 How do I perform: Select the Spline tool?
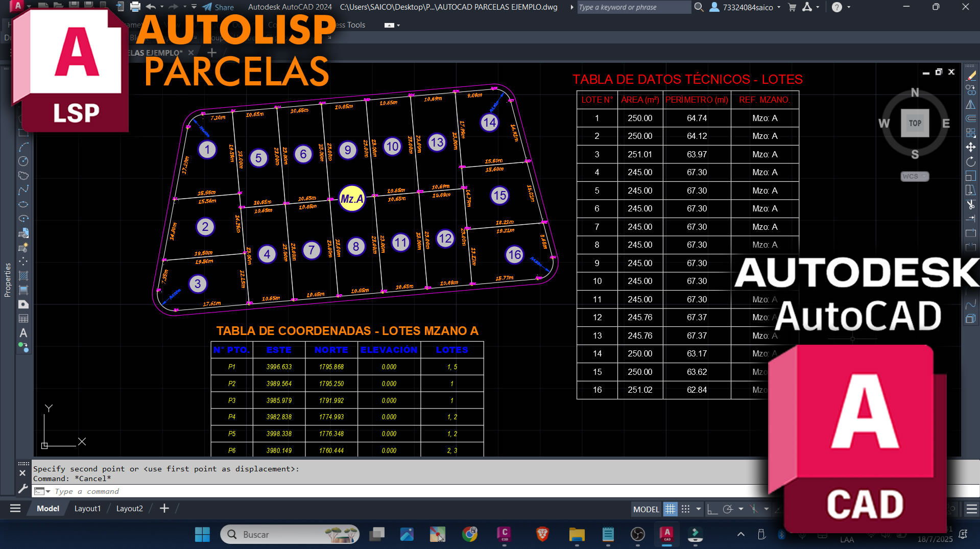pos(23,189)
